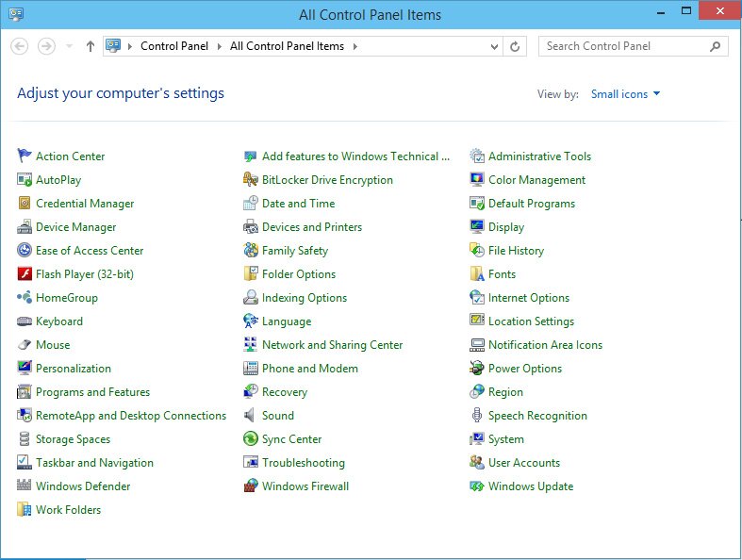The height and width of the screenshot is (560, 742).
Task: Click the Keyboard icon
Action: point(25,321)
